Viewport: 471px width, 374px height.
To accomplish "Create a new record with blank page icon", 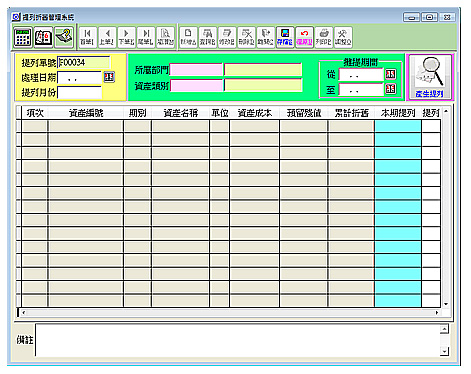I will point(188,37).
